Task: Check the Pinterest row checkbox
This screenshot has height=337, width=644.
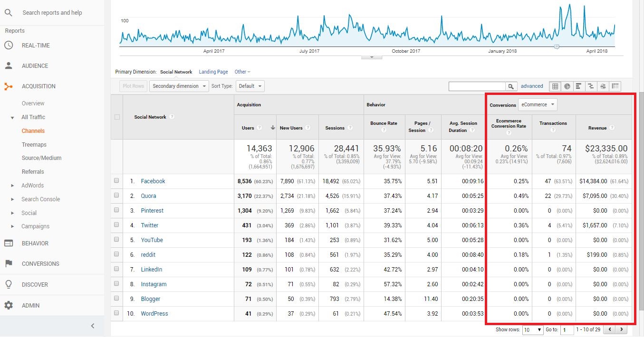Action: [117, 210]
